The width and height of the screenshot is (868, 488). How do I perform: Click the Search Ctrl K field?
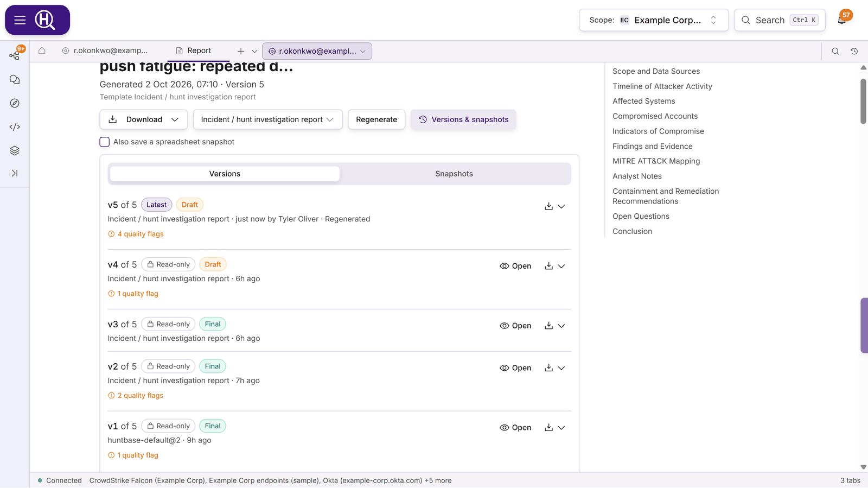[780, 20]
